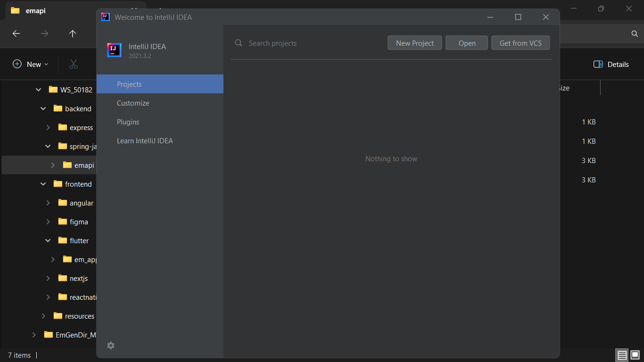Screen dimensions: 644x362
Task: Go forward in File Explorer
Action: (44, 33)
